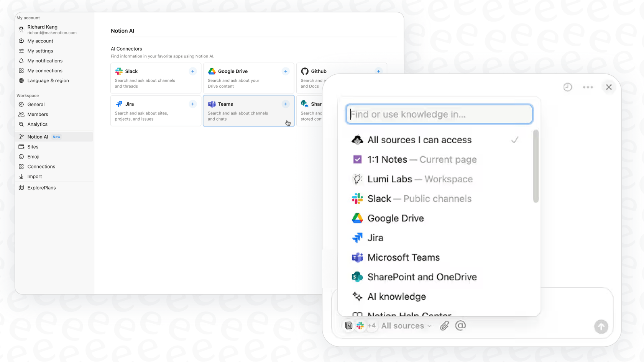Open the ExplorePlans link in sidebar
644x362 pixels.
click(41, 188)
